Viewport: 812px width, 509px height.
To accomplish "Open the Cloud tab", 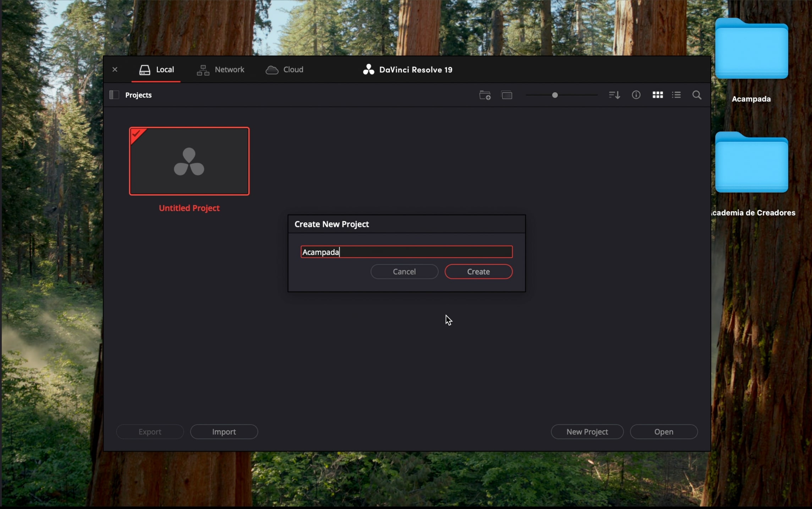I will tap(285, 70).
